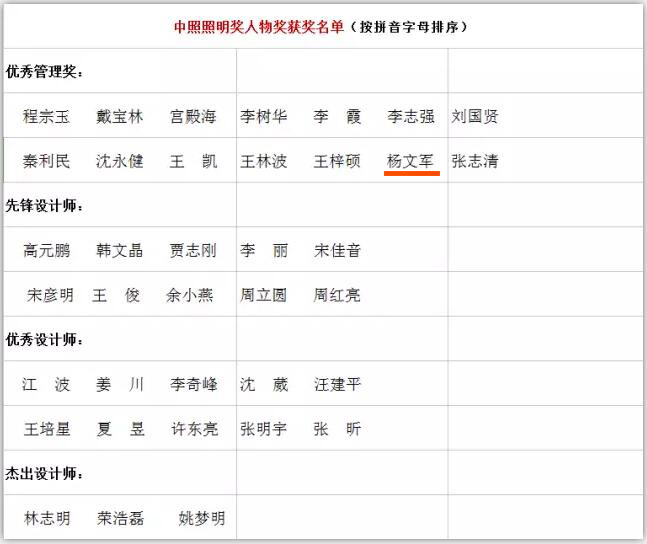The height and width of the screenshot is (544, 647).
Task: Select the 优秀管理奖 section heading
Action: click(45, 71)
